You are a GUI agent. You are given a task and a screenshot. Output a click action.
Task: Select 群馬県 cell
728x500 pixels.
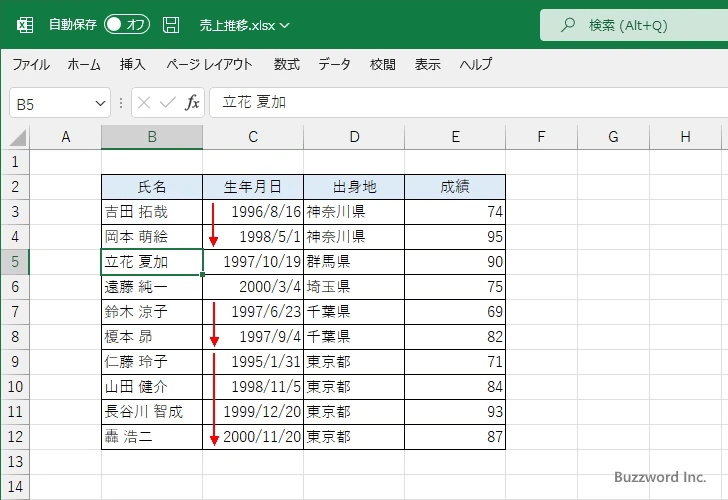[x=354, y=262]
